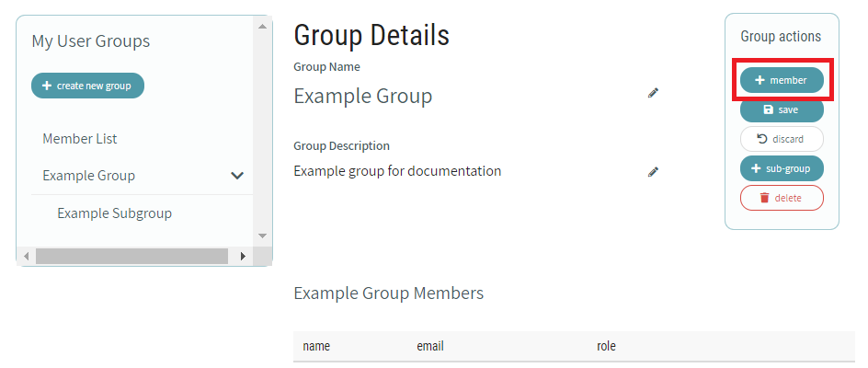The image size is (868, 368).
Task: Edit the Group Description with its pencil icon
Action: (x=653, y=171)
